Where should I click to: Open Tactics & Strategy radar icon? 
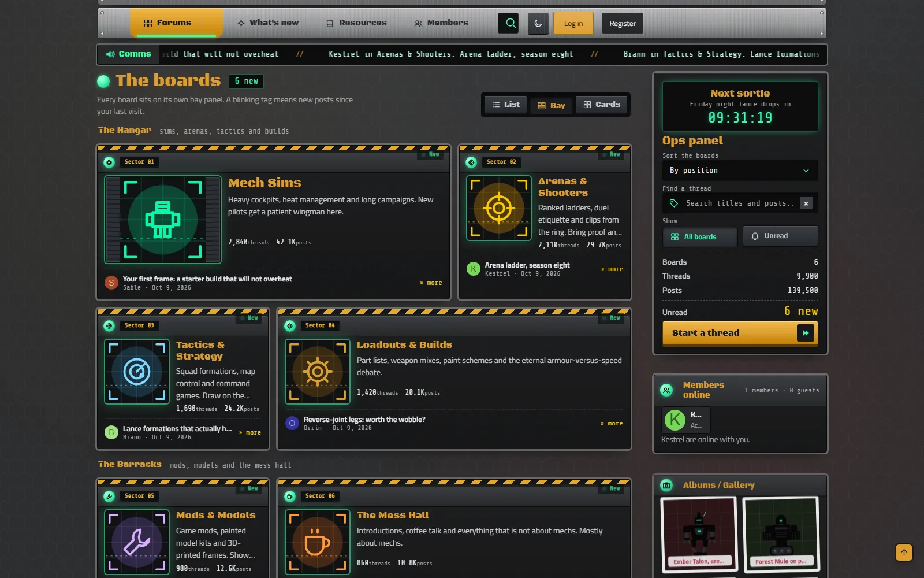(137, 372)
